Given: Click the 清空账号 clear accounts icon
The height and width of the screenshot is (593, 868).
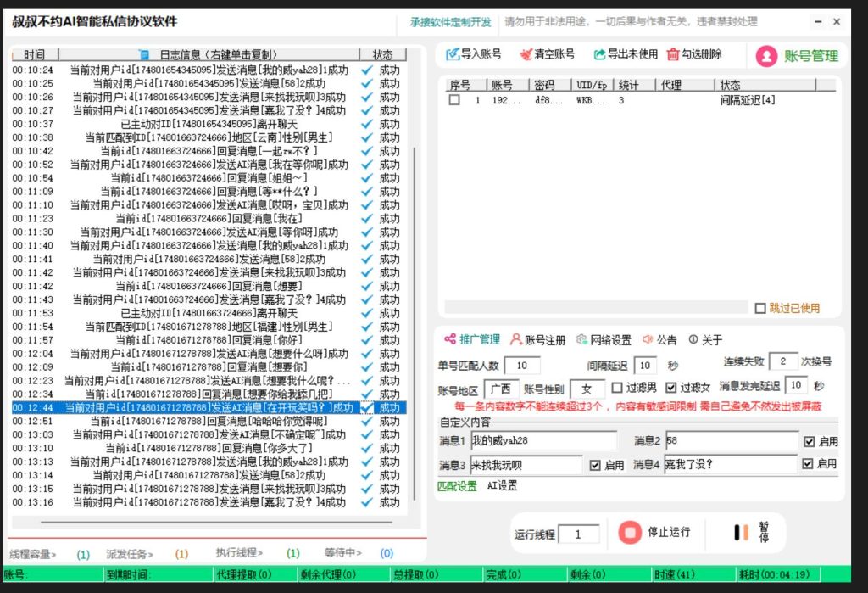Looking at the screenshot, I should (x=526, y=54).
